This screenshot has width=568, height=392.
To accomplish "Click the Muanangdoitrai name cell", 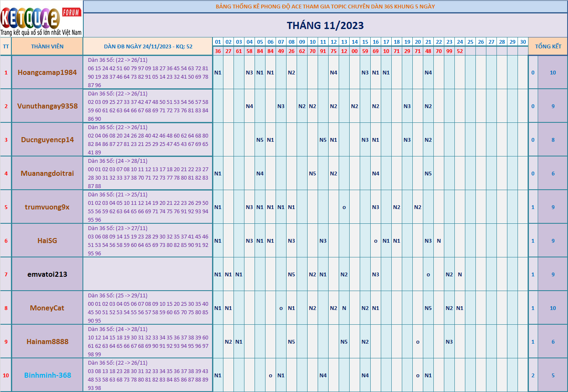I will (x=47, y=173).
